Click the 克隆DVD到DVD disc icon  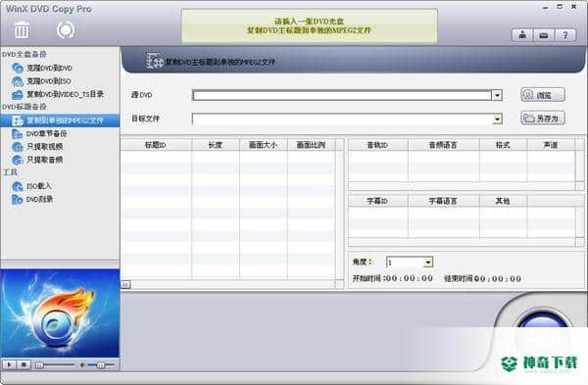click(x=18, y=68)
